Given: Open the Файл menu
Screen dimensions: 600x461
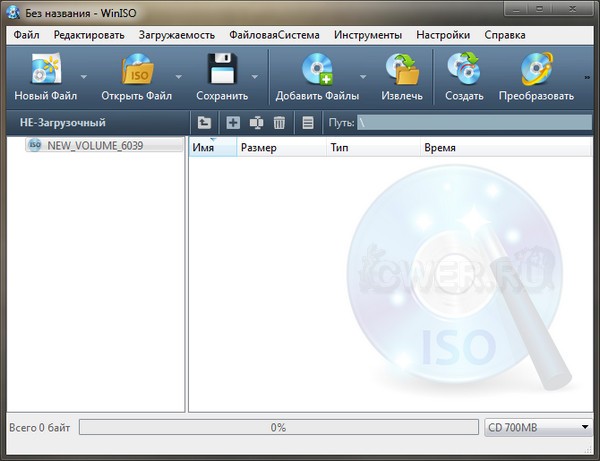Looking at the screenshot, I should click(x=27, y=34).
